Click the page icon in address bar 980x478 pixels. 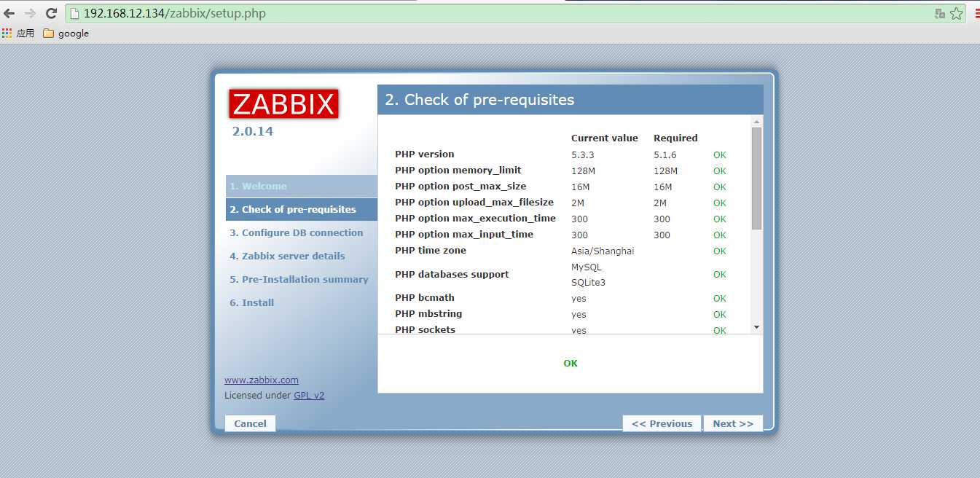coord(74,13)
